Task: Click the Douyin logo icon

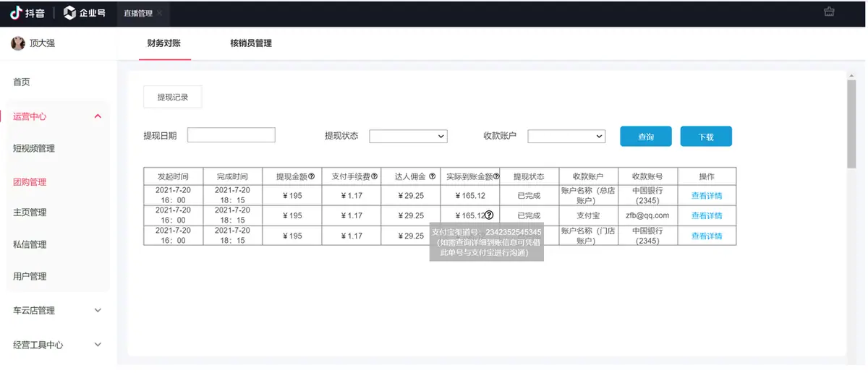Action: [x=15, y=13]
